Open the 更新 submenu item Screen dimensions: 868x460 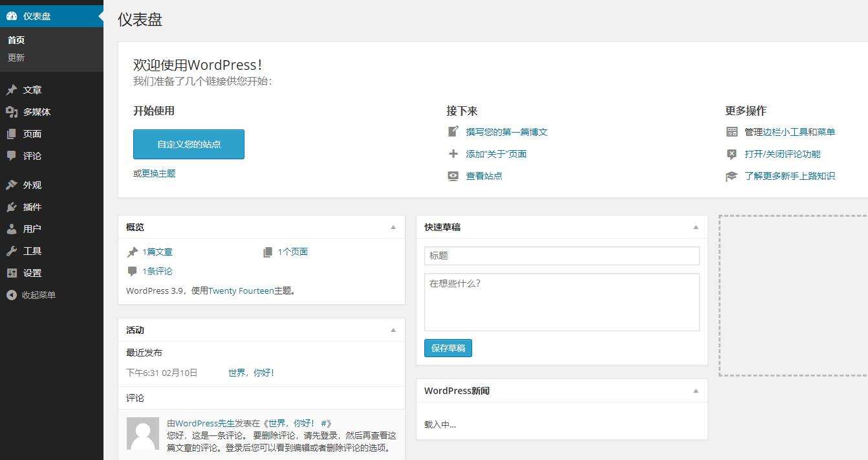point(16,58)
